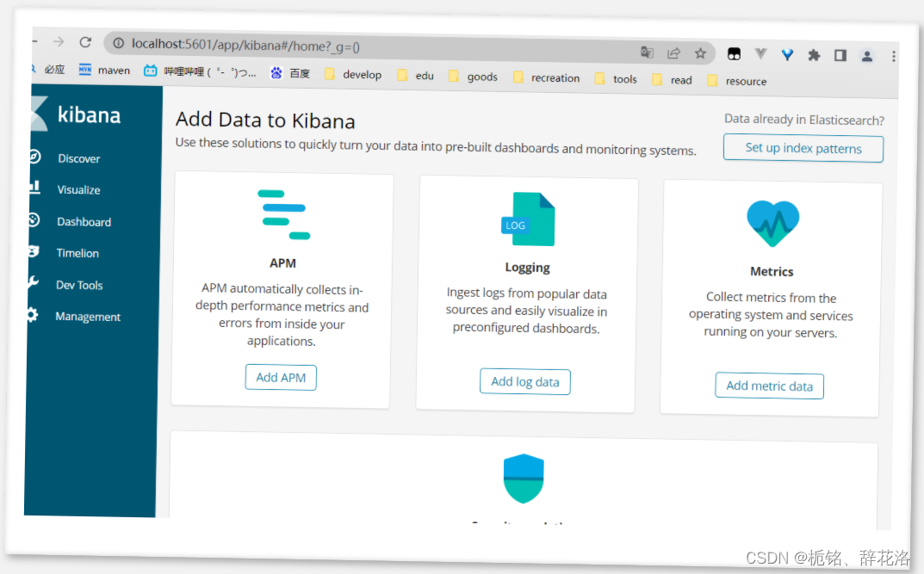Screen dimensions: 924x574
Task: Click the Dev Tools wrench icon
Action: click(x=33, y=282)
